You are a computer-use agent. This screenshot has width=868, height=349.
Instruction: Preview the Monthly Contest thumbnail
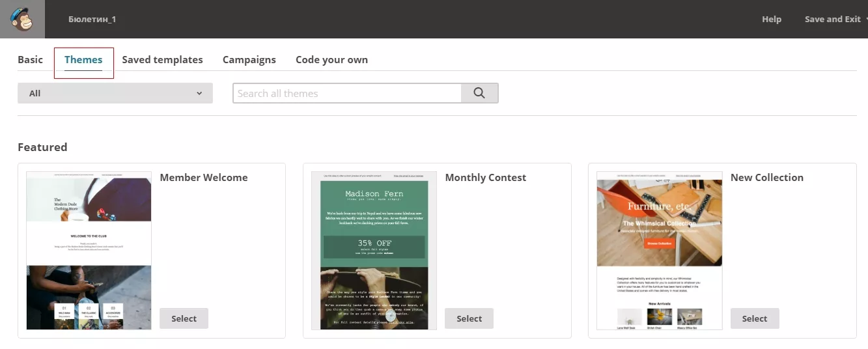pos(374,251)
